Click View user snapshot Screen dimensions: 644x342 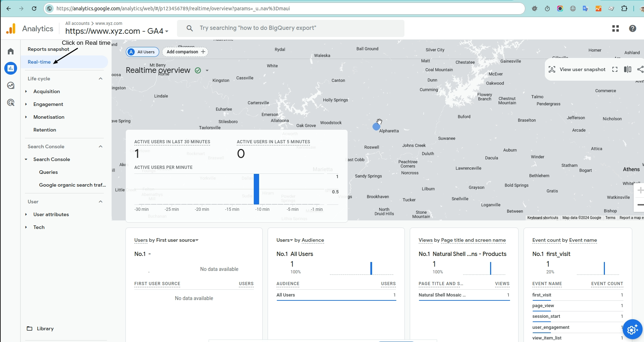pyautogui.click(x=577, y=69)
